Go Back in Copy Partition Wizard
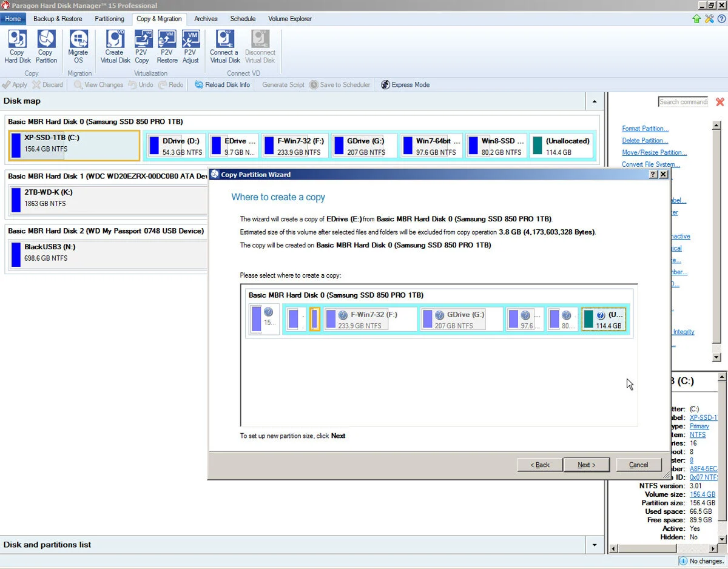The width and height of the screenshot is (728, 569). (x=540, y=465)
